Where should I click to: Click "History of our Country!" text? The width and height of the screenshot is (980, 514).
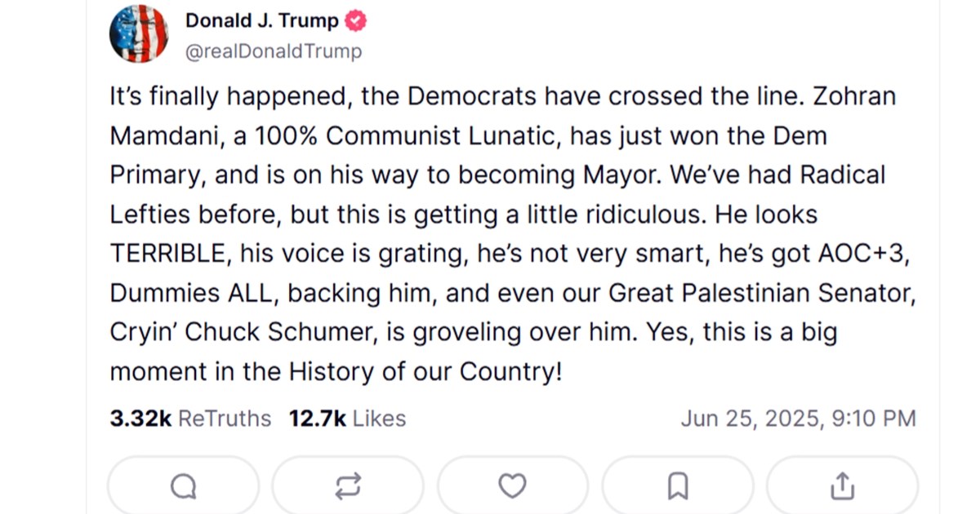coord(425,372)
